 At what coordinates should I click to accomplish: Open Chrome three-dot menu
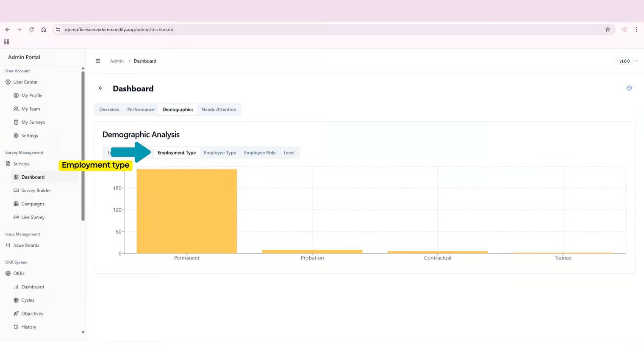(636, 30)
